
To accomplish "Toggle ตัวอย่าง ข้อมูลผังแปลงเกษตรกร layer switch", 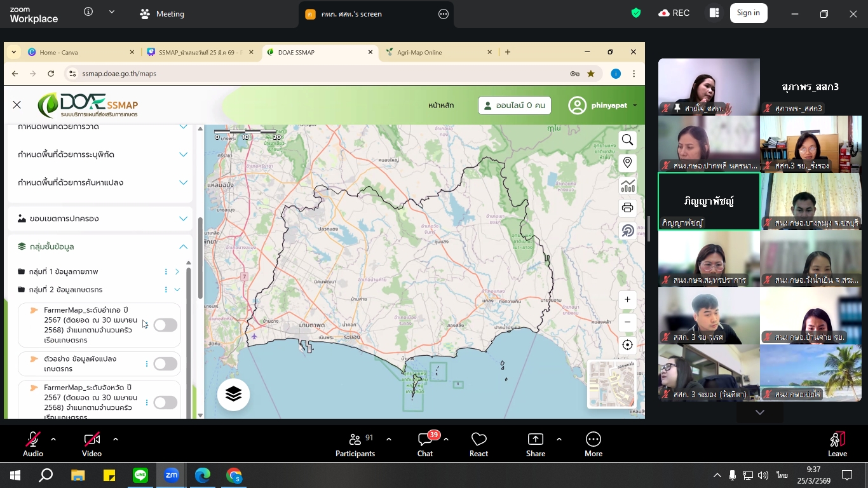I will [x=165, y=364].
